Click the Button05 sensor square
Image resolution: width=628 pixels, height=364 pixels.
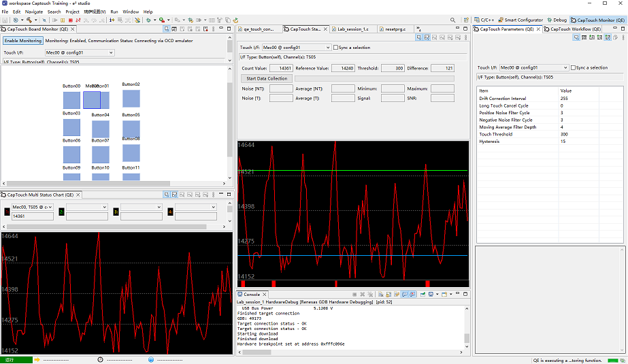131,129
